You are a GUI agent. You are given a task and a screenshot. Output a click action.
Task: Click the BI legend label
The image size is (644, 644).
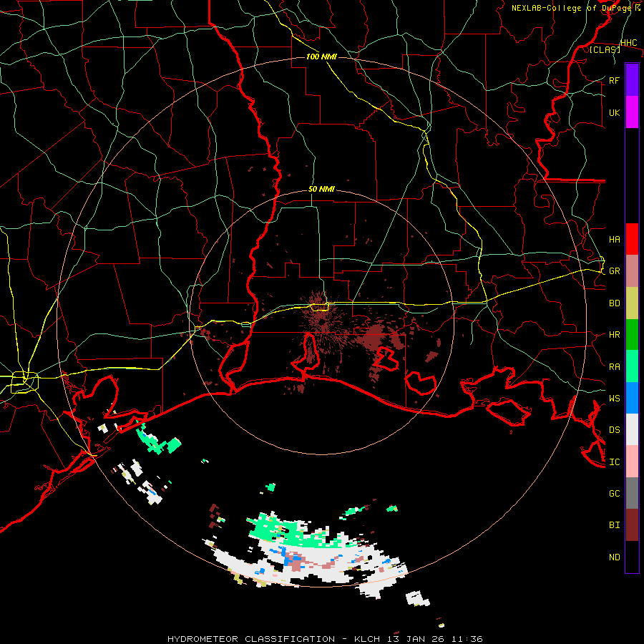pos(614,525)
